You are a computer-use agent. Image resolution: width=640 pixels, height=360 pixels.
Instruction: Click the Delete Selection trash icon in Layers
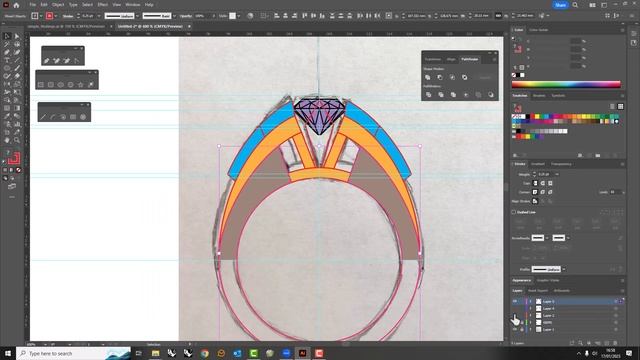(616, 343)
